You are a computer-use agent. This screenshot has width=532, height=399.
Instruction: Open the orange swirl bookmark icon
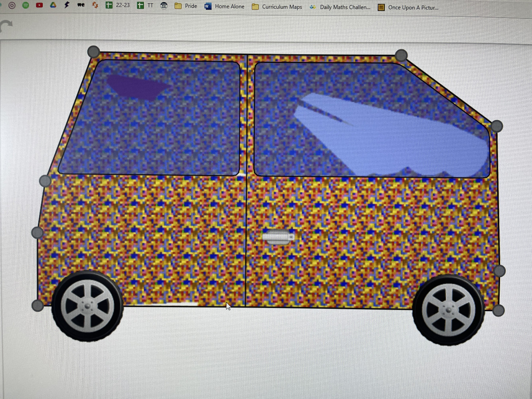point(95,5)
